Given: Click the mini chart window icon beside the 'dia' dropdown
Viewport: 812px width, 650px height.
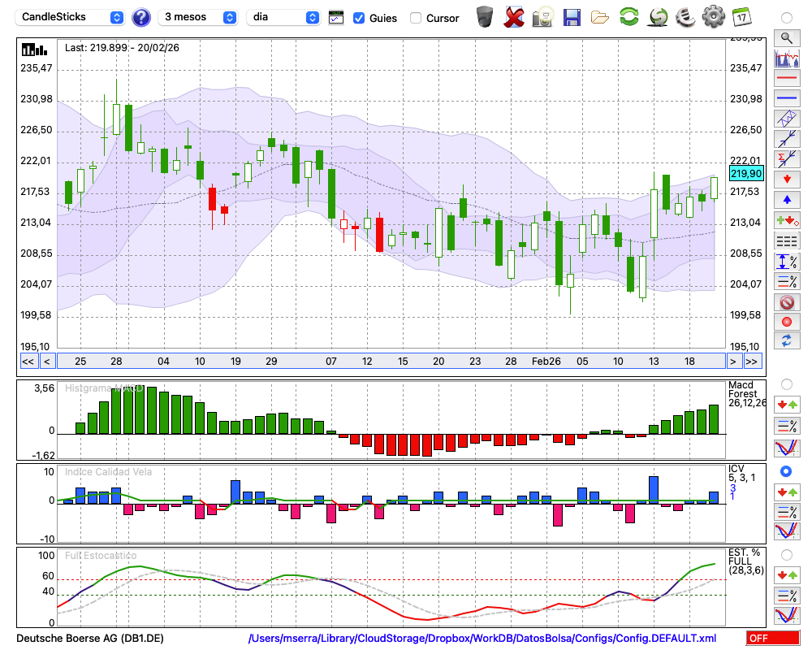Looking at the screenshot, I should pyautogui.click(x=336, y=18).
